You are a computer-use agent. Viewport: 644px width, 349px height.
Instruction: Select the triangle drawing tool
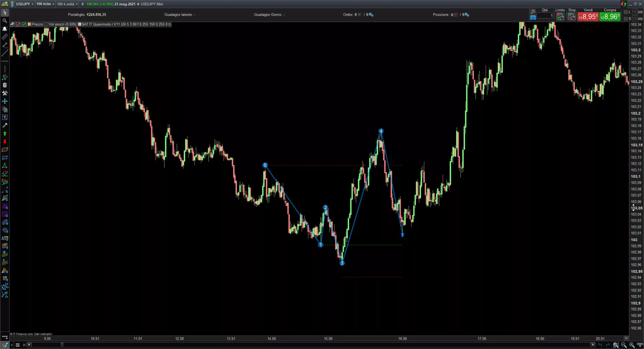[x=5, y=166]
